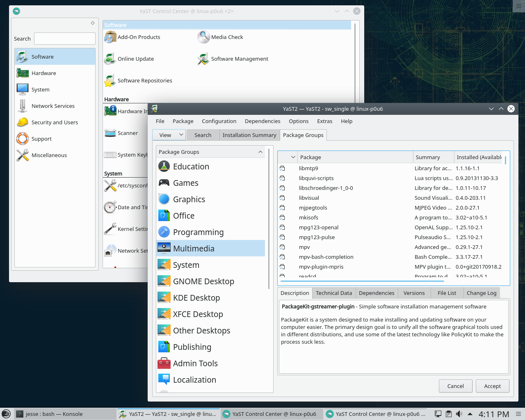Image resolution: width=525 pixels, height=420 pixels.
Task: Toggle the mpv-plugin-mpris status checkbox
Action: [282, 267]
